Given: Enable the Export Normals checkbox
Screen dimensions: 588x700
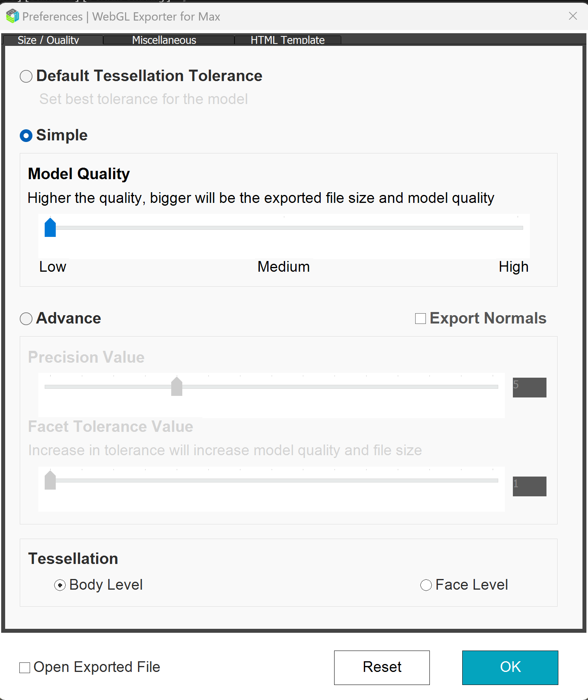Looking at the screenshot, I should point(420,319).
